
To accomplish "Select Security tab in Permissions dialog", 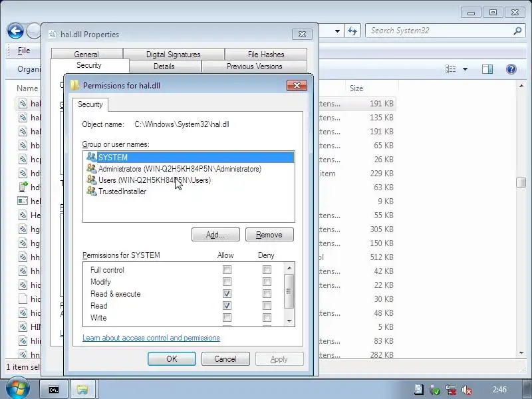I will point(90,104).
